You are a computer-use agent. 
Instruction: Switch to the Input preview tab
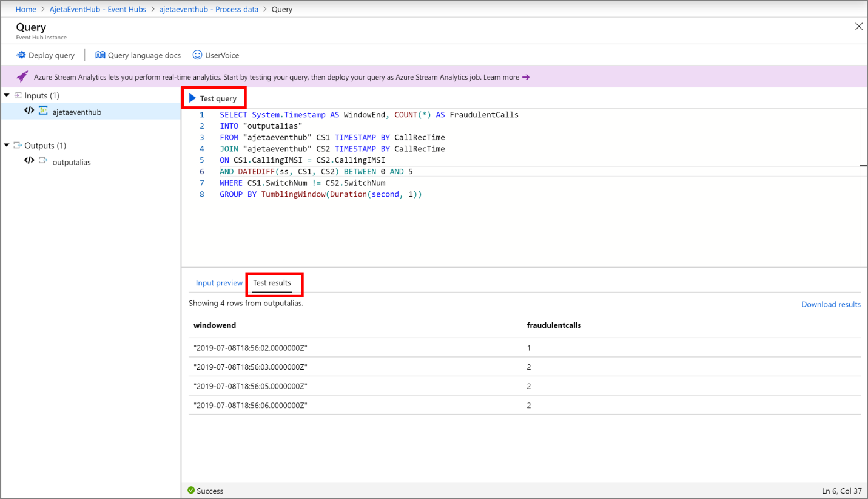(219, 283)
